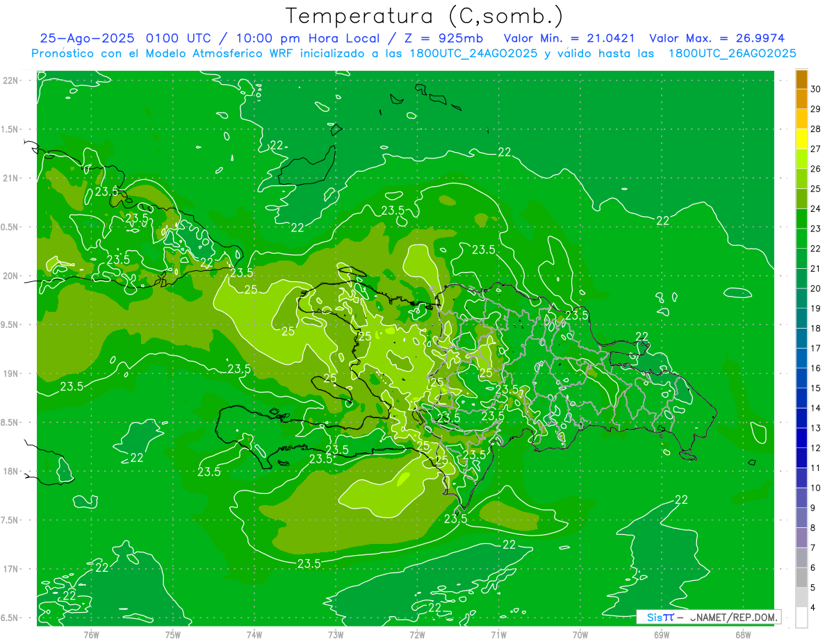Click the 17N latitude axis label

click(12, 569)
